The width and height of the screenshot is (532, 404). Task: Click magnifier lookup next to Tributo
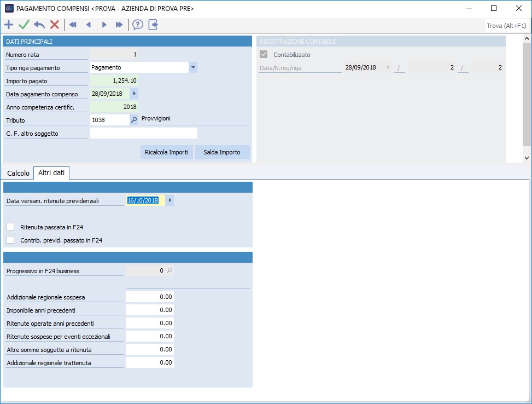point(134,120)
